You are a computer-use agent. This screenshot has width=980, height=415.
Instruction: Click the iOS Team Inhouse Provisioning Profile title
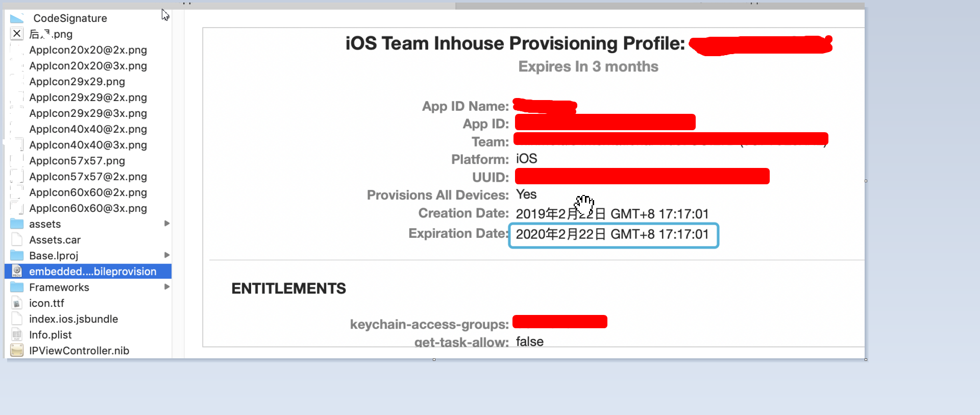515,43
